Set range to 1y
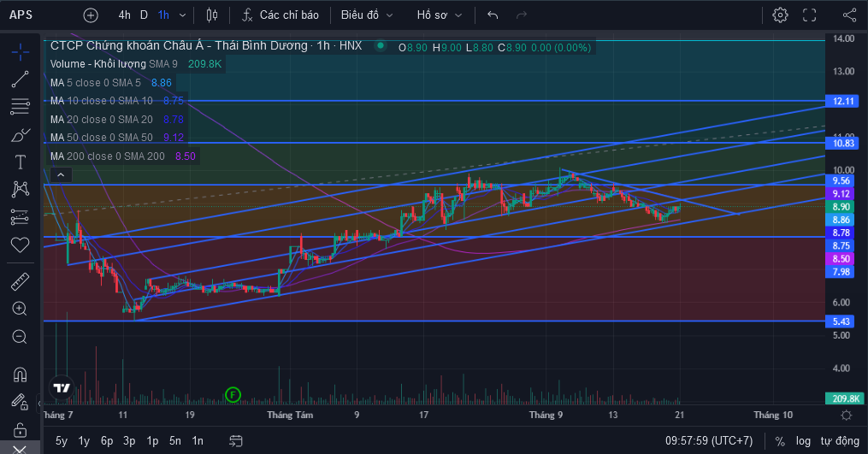Viewport: 868px width, 454px height. tap(84, 440)
